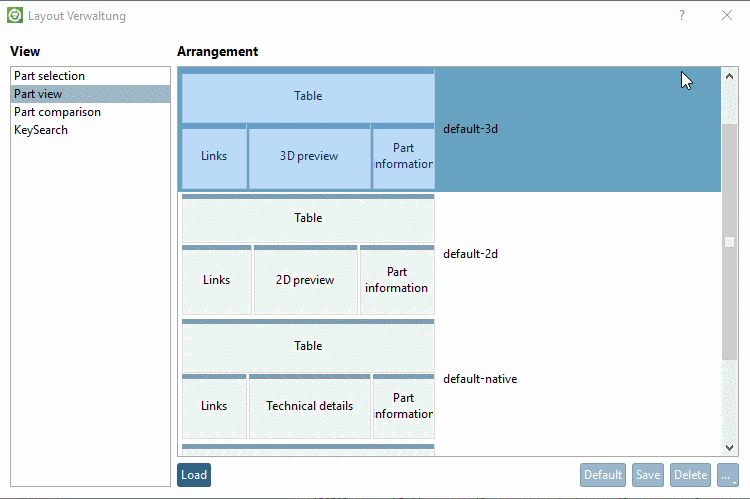Image resolution: width=750 pixels, height=499 pixels.
Task: Click the Save button
Action: [x=648, y=475]
